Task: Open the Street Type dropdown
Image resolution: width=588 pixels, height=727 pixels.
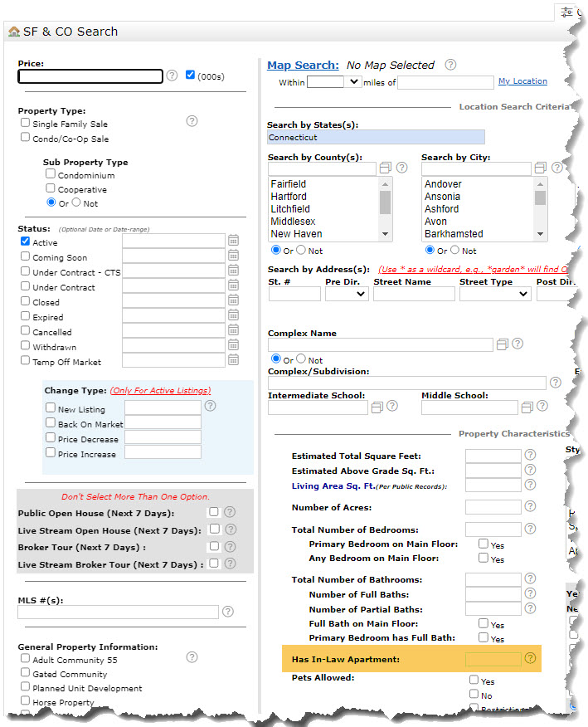Action: click(x=495, y=294)
